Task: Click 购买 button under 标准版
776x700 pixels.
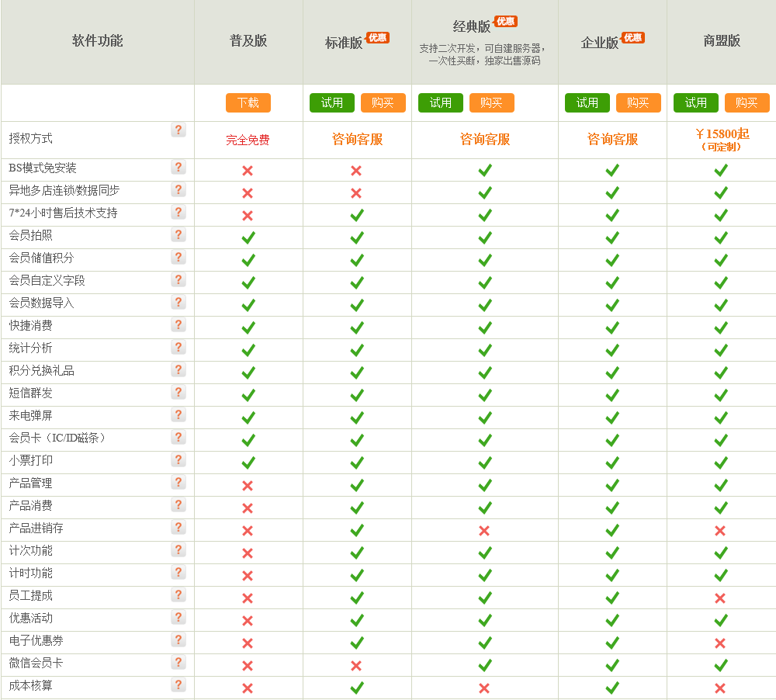Action: pos(383,102)
